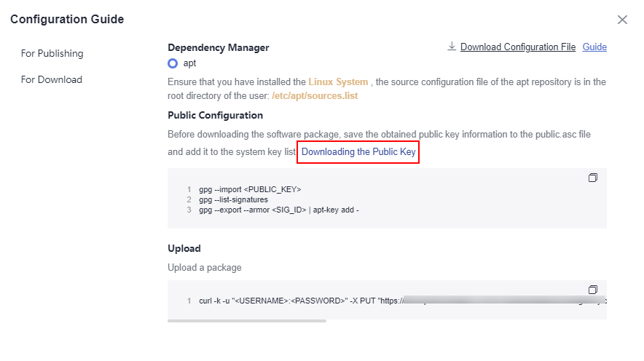The height and width of the screenshot is (361, 644).
Task: Click the Upload section heading
Action: 184,249
